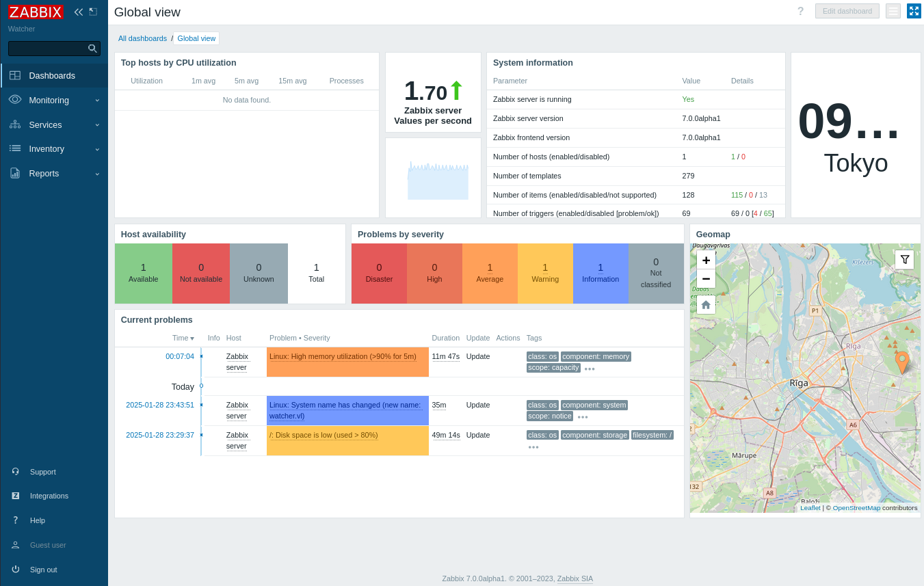The height and width of the screenshot is (586, 924).
Task: Expand the Services menu
Action: 54,124
